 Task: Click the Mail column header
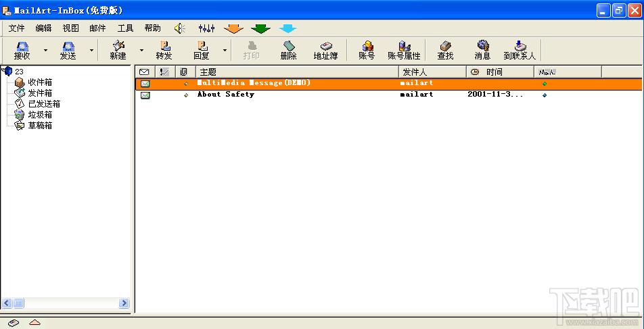click(x=568, y=72)
